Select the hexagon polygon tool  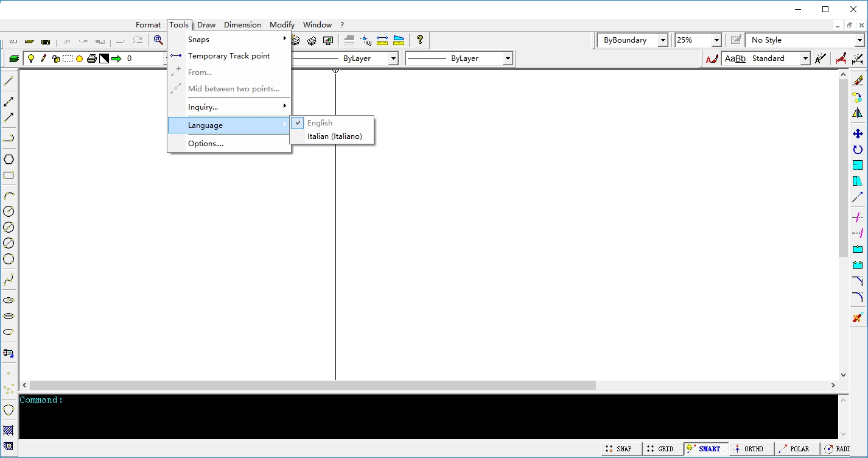(9, 160)
